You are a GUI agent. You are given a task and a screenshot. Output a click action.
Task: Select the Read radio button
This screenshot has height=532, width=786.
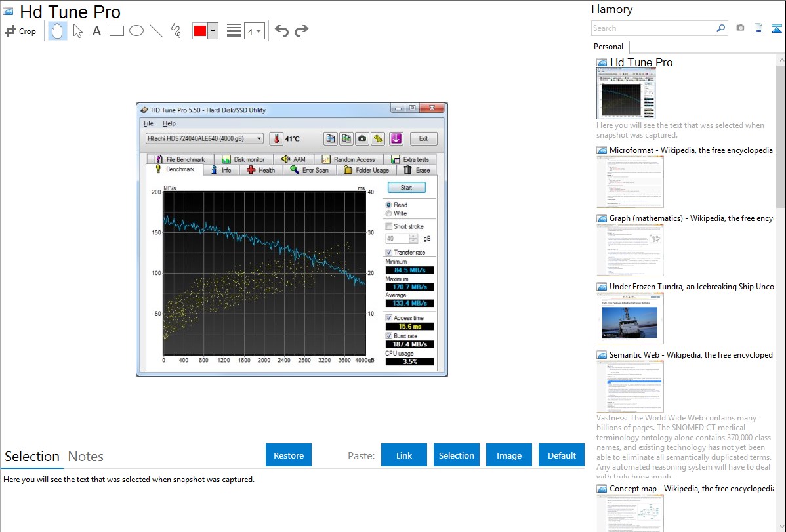pos(388,205)
